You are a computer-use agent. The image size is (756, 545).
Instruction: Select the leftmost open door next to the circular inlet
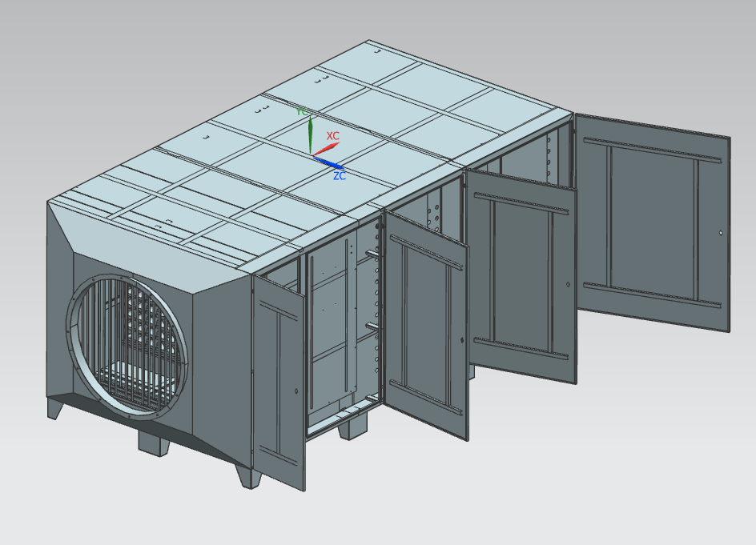click(x=279, y=383)
